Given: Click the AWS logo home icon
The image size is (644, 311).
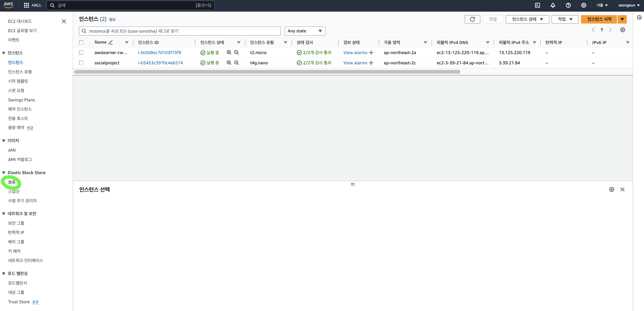Looking at the screenshot, I should (8, 5).
